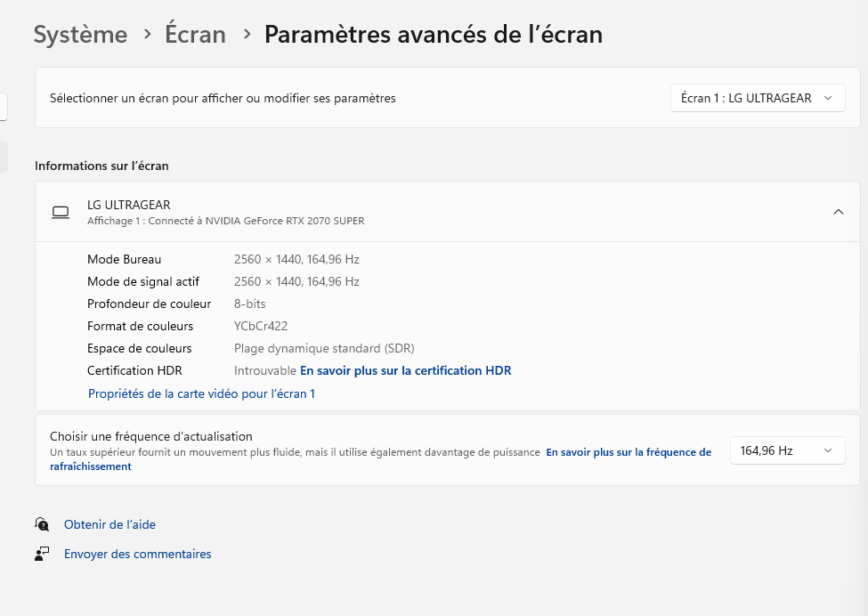Collapse the LG ULTRAGEAR information section
Viewport: 868px width, 616px height.
(x=838, y=212)
